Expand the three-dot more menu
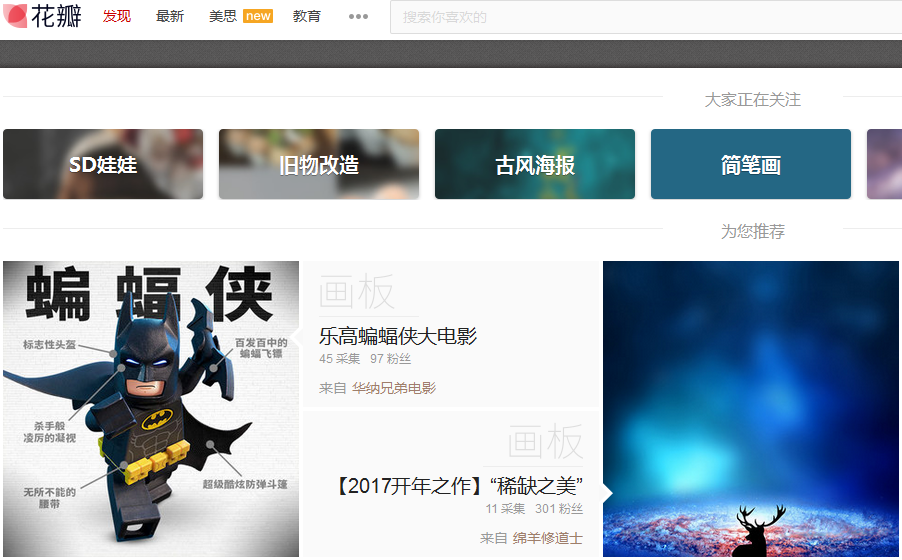 point(358,17)
